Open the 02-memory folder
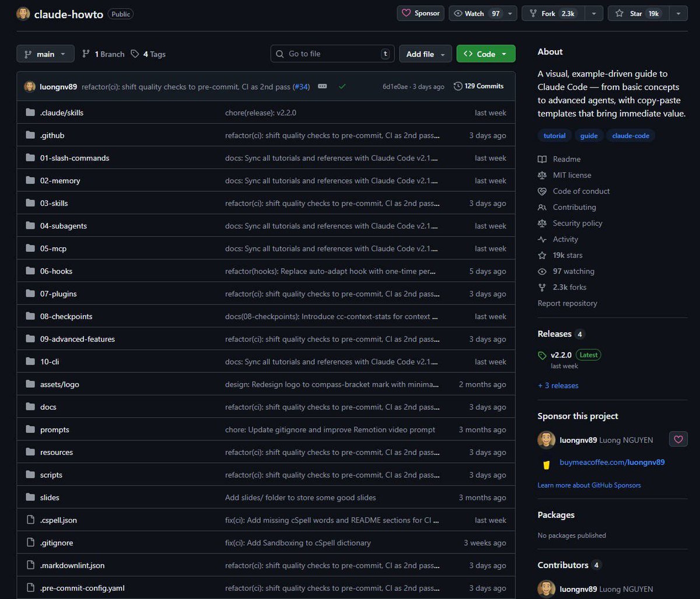Image resolution: width=700 pixels, height=599 pixels. click(60, 181)
